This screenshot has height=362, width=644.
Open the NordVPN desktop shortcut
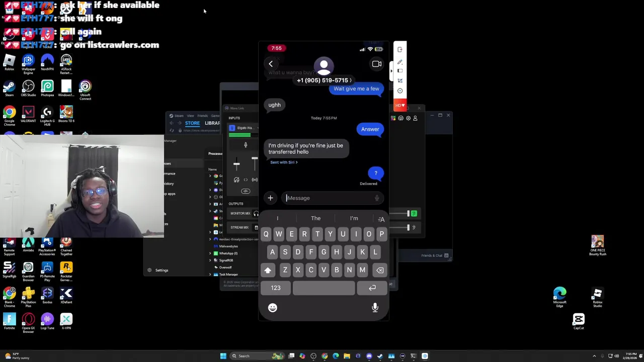click(47, 63)
